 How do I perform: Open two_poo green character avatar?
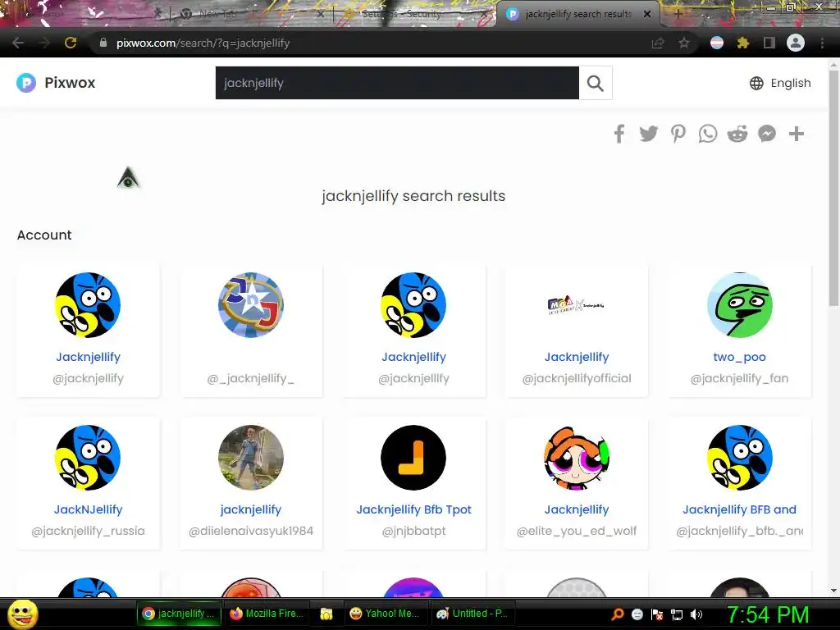[x=739, y=305]
